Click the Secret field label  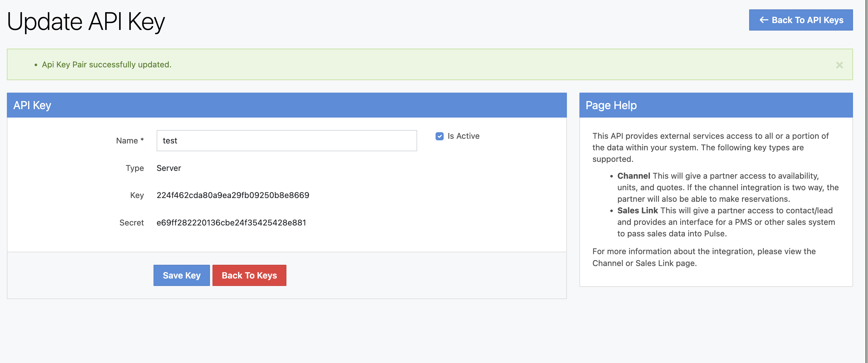[131, 223]
